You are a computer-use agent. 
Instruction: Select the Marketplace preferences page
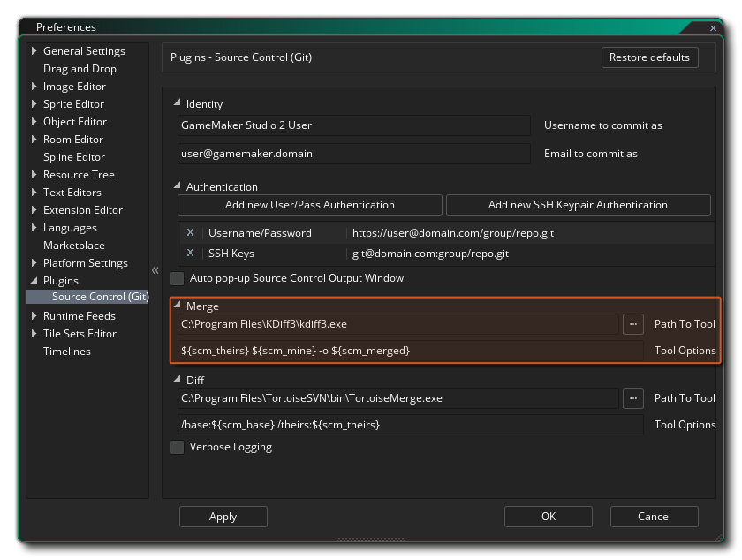73,245
